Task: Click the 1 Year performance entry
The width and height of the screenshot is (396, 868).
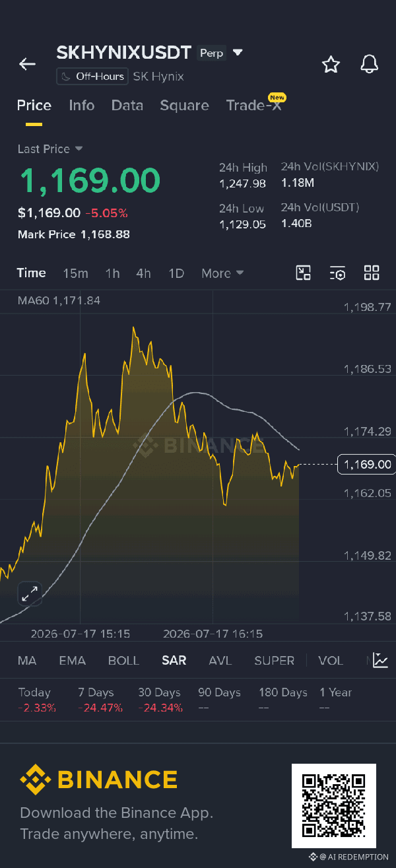Action: [x=335, y=700]
